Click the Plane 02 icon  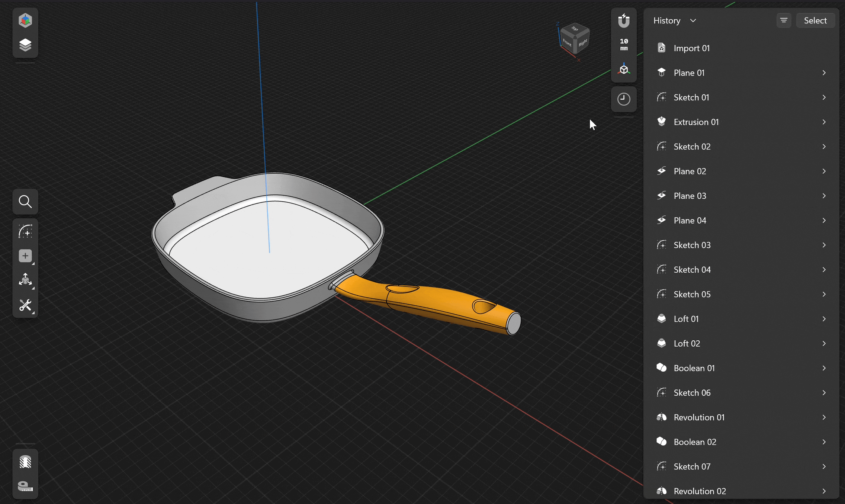661,171
